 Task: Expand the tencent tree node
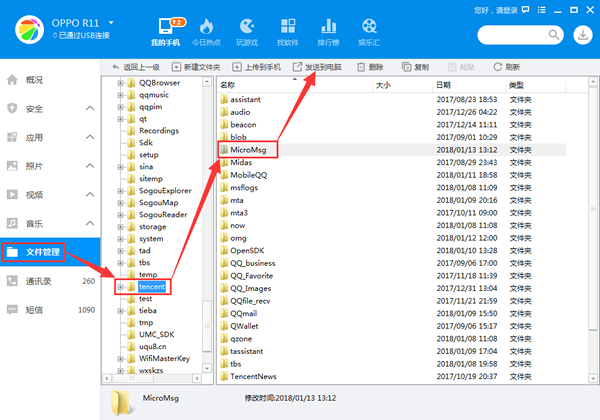click(x=120, y=287)
